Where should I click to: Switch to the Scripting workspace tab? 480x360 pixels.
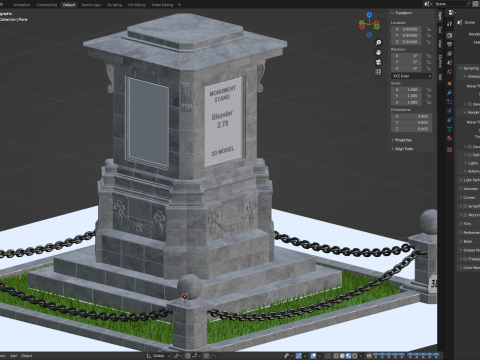[x=115, y=5]
